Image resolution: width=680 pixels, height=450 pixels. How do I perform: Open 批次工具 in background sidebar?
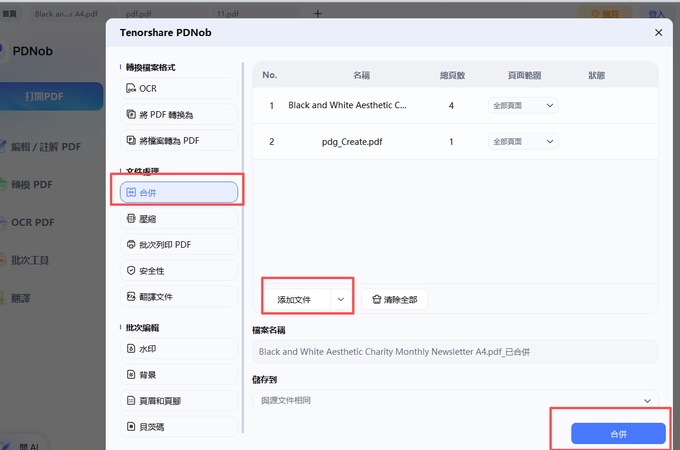pos(29,260)
